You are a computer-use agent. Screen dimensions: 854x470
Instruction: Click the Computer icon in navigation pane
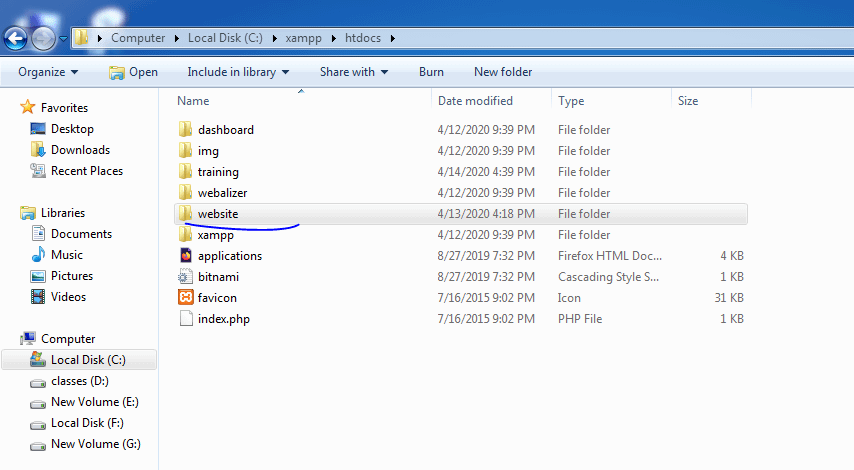click(x=28, y=338)
